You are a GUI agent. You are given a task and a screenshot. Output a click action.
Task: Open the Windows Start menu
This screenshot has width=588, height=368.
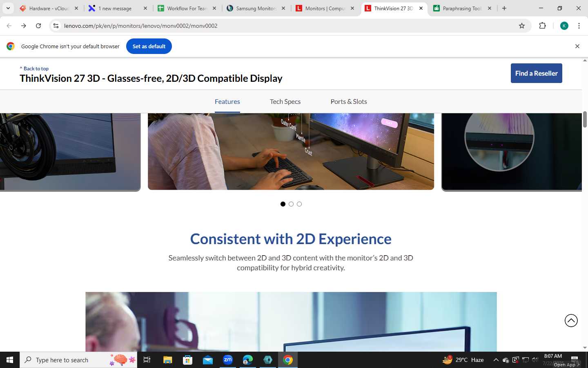point(10,360)
